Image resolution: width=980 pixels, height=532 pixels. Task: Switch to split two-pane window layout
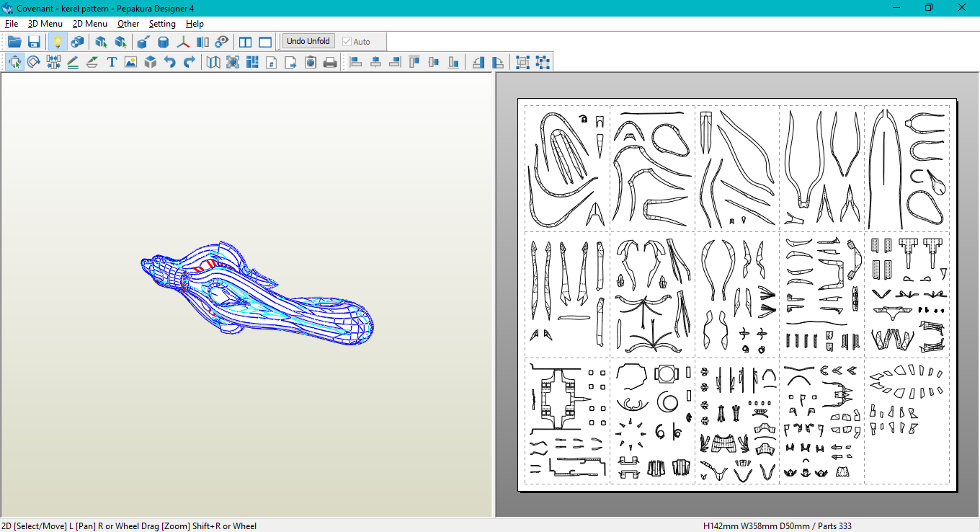246,41
